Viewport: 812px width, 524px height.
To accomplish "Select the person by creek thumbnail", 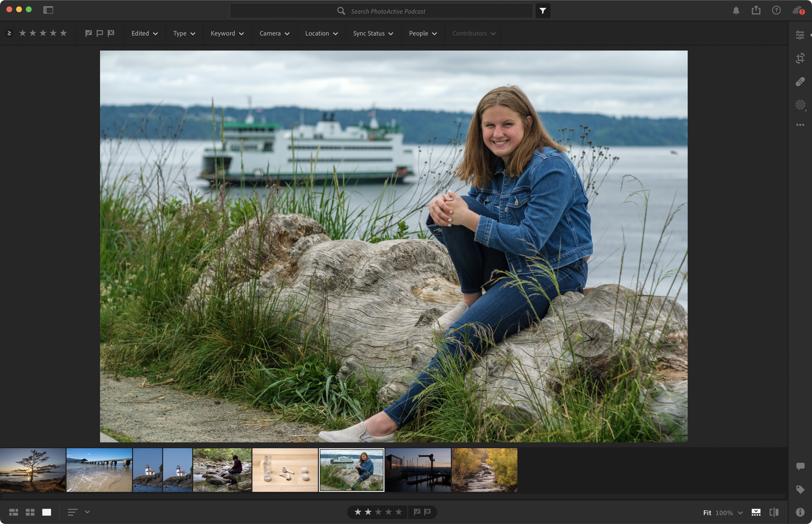I will pos(222,470).
